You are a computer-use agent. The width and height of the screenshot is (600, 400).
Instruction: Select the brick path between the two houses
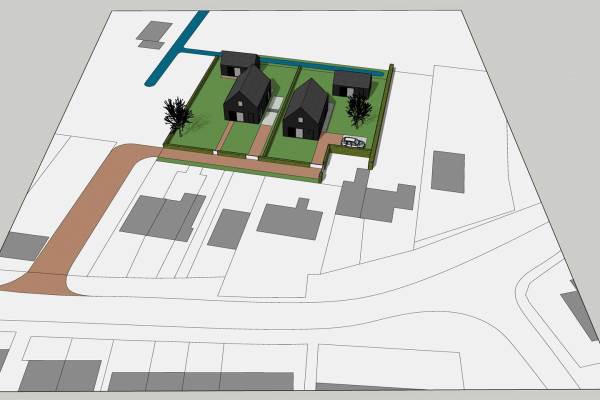pyautogui.click(x=260, y=140)
